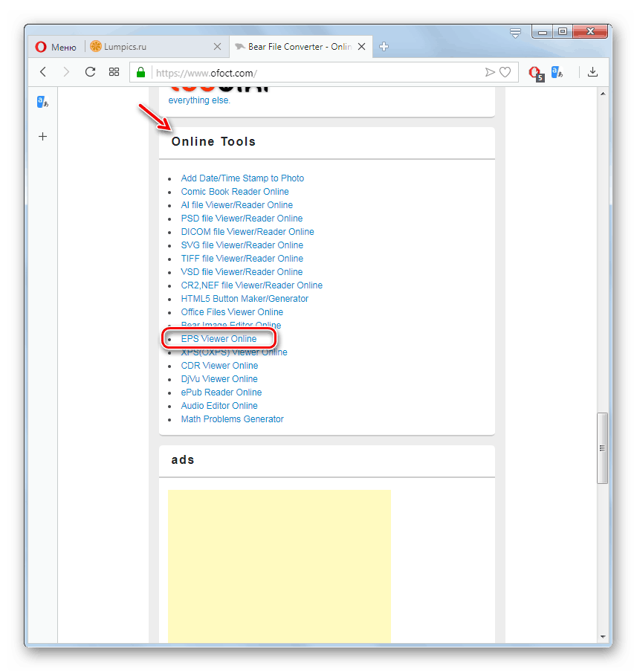Click the green security lock icon
This screenshot has height=672, width=637.
click(140, 72)
